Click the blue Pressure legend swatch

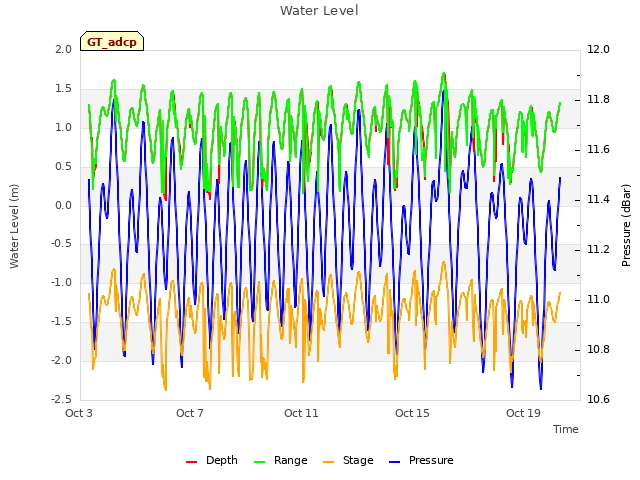tap(395, 462)
